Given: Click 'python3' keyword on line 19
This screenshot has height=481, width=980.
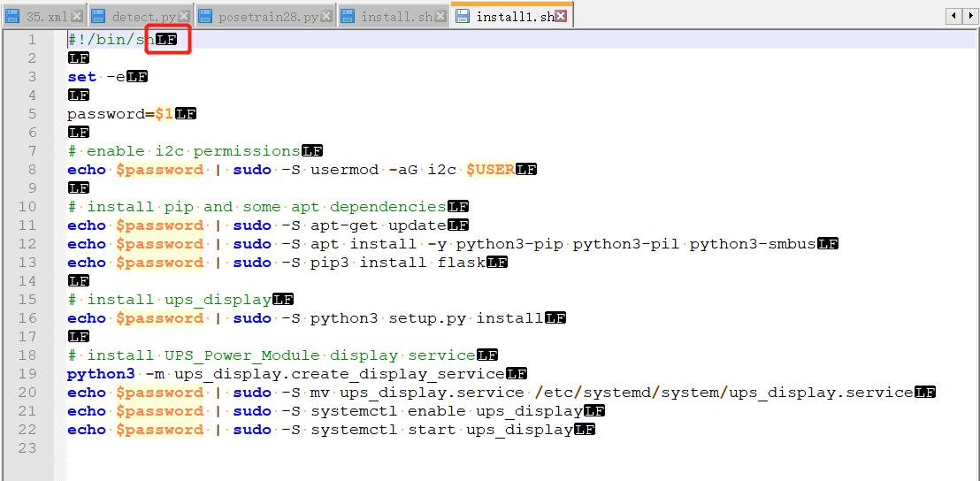Looking at the screenshot, I should coord(101,374).
